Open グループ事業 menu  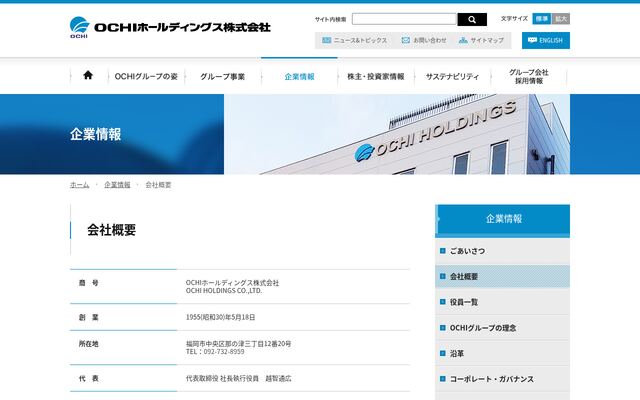[222, 76]
